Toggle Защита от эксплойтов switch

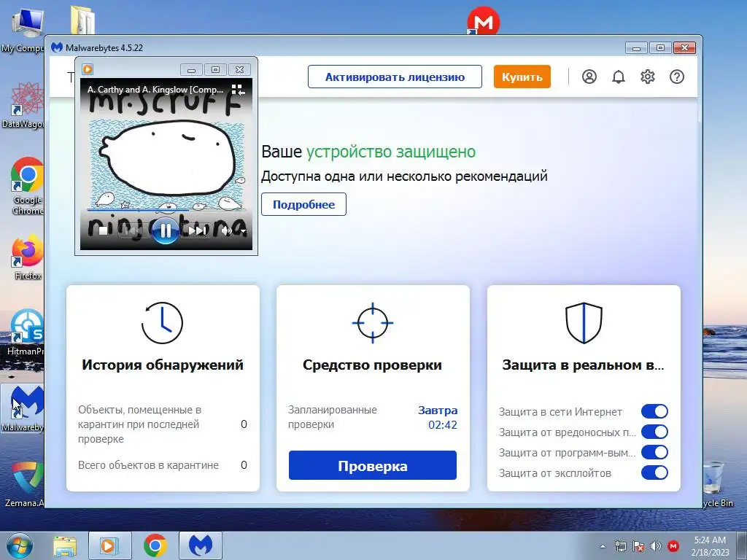[654, 472]
